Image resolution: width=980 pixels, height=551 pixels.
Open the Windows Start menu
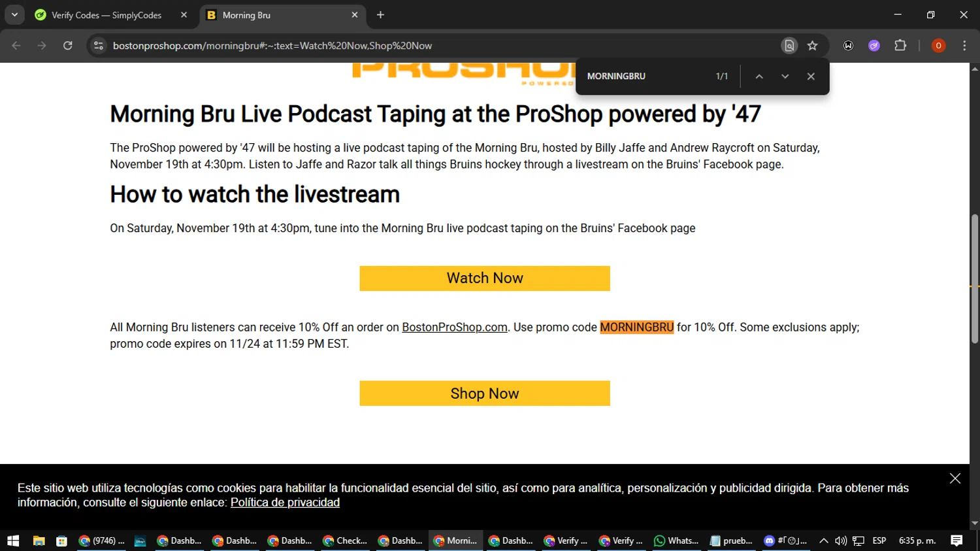tap(13, 541)
